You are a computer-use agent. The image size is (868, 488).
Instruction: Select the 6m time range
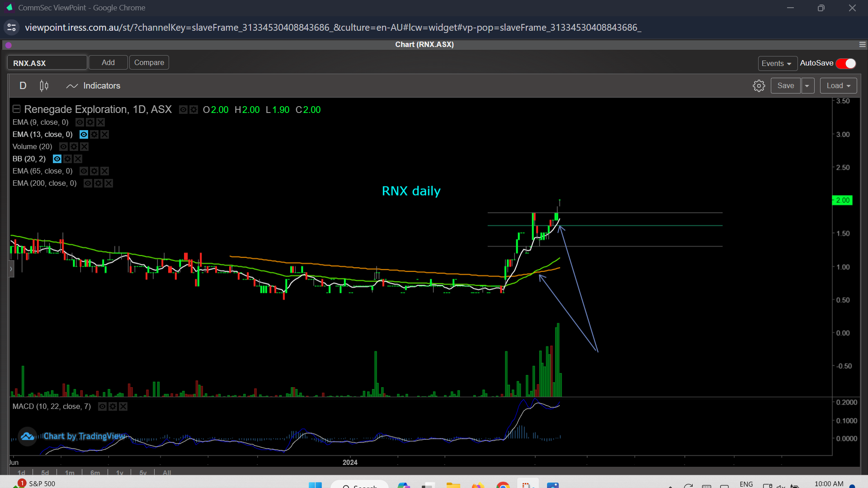coord(95,473)
